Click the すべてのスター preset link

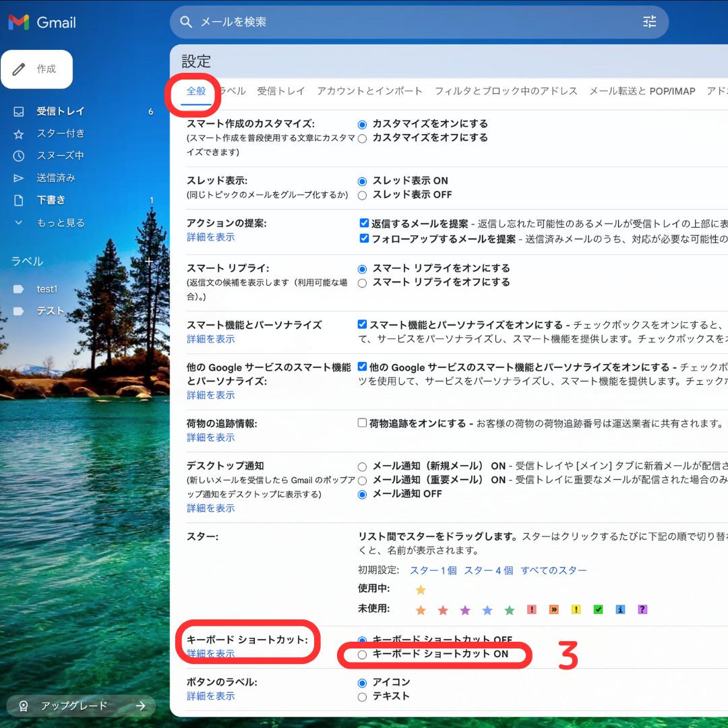(x=553, y=570)
